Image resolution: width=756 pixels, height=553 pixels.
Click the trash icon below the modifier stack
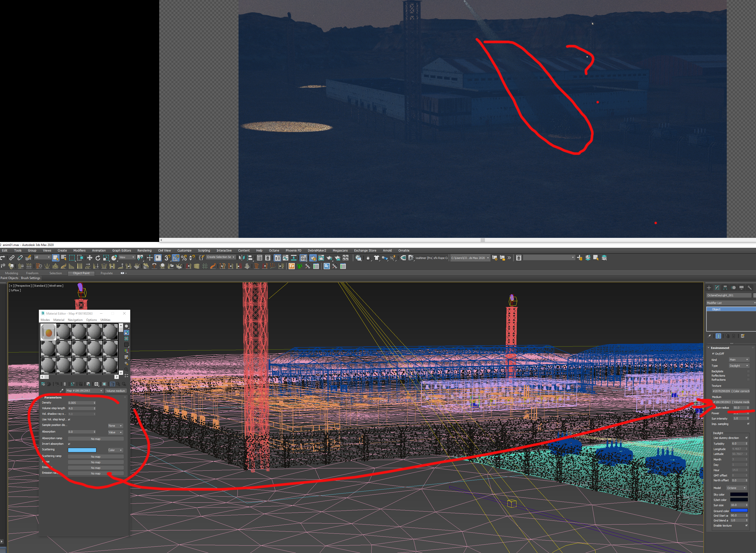pyautogui.click(x=734, y=336)
